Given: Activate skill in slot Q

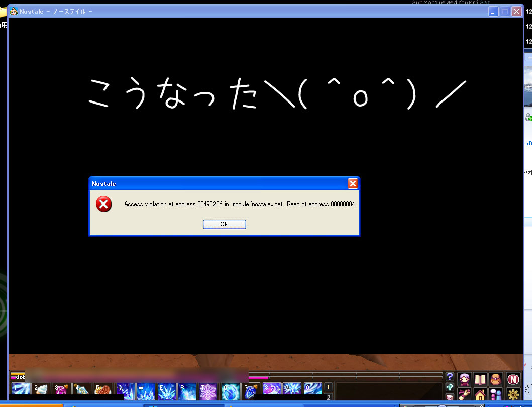Looking at the screenshot, I should point(126,391).
